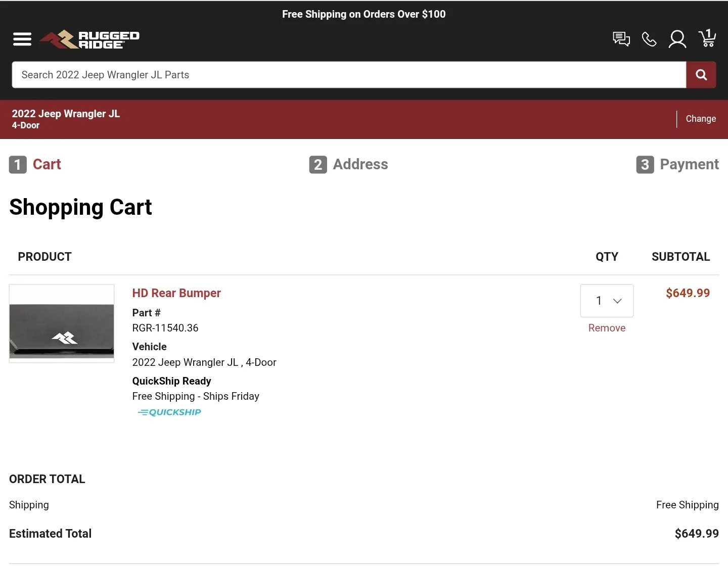
Task: Submit search with the magnifier button
Action: coord(701,75)
